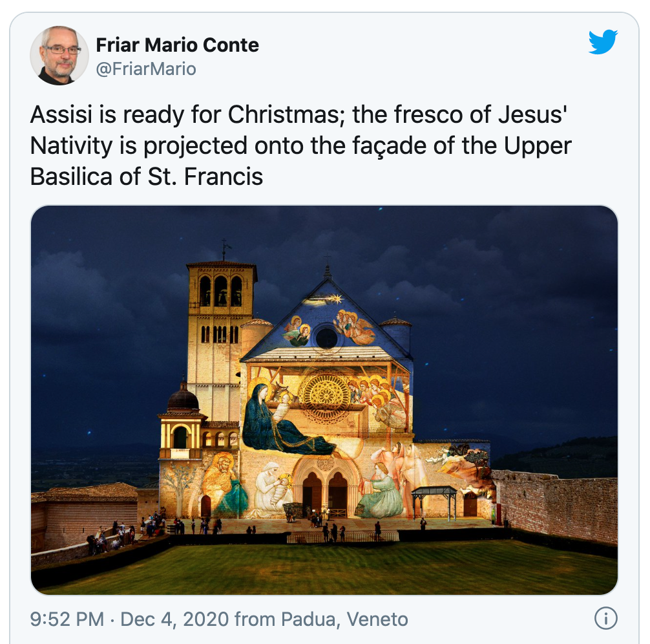Open the 9:52 PM timestamp link
Image resolution: width=650 pixels, height=644 pixels.
click(x=67, y=619)
